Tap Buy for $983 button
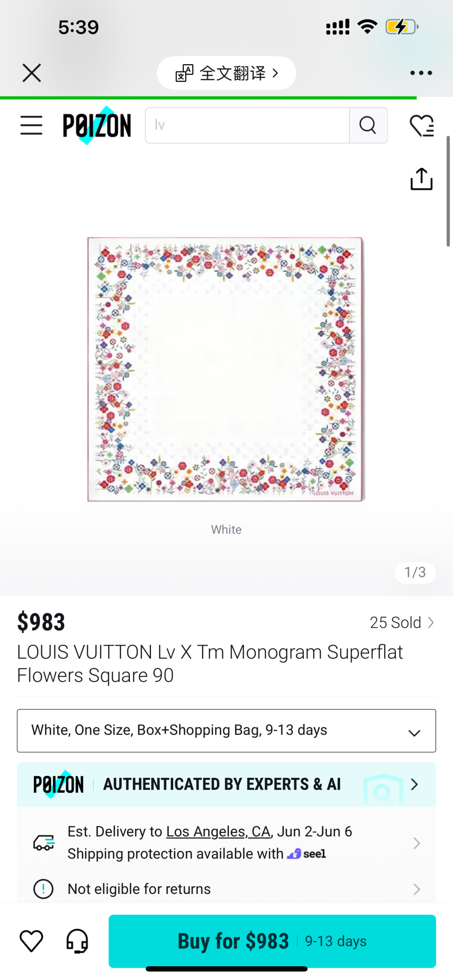 point(272,941)
